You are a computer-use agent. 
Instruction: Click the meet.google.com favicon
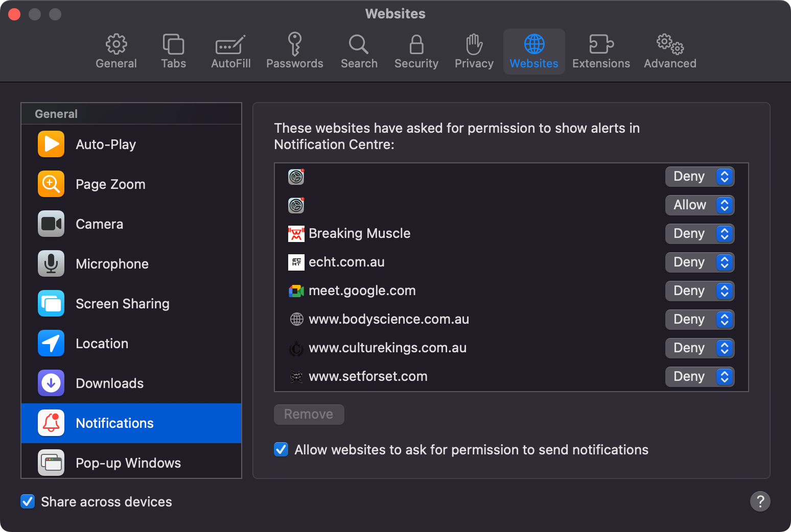[x=296, y=291]
